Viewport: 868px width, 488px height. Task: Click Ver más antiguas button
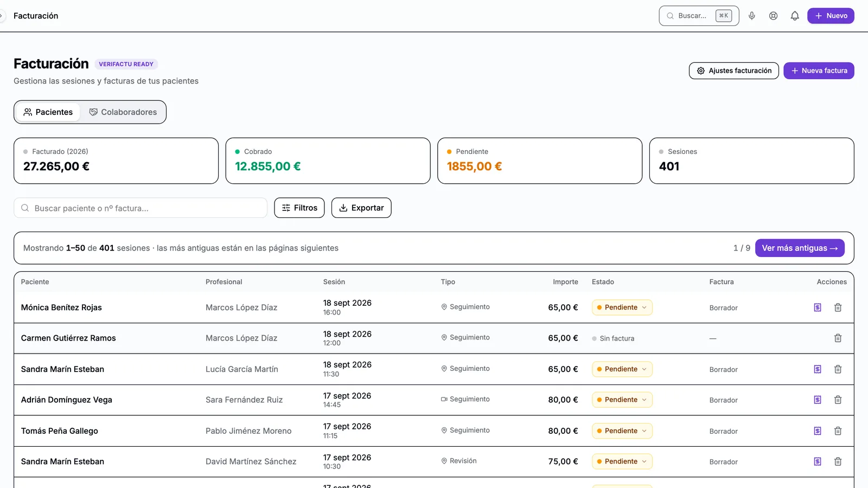(800, 248)
